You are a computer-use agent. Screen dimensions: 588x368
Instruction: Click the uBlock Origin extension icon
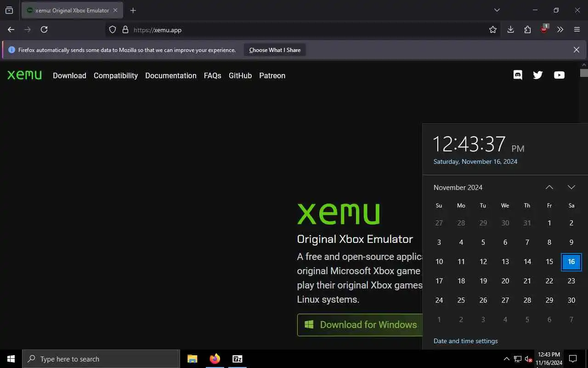coord(544,29)
